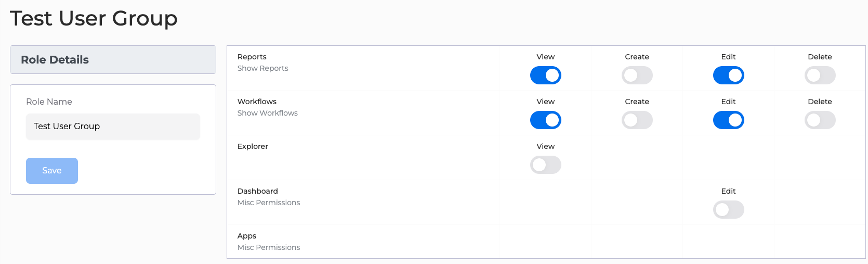
Task: Enable the Dashboard Edit toggle
Action: (x=728, y=210)
